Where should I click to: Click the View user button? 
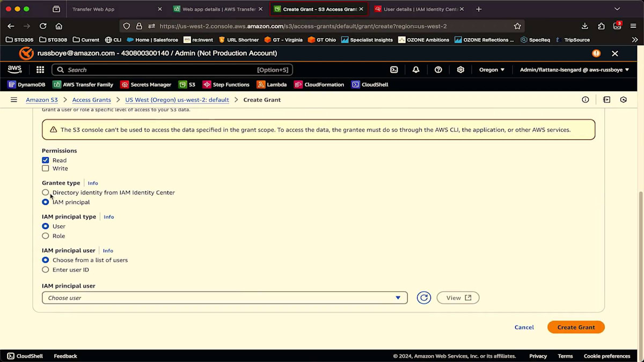click(458, 298)
